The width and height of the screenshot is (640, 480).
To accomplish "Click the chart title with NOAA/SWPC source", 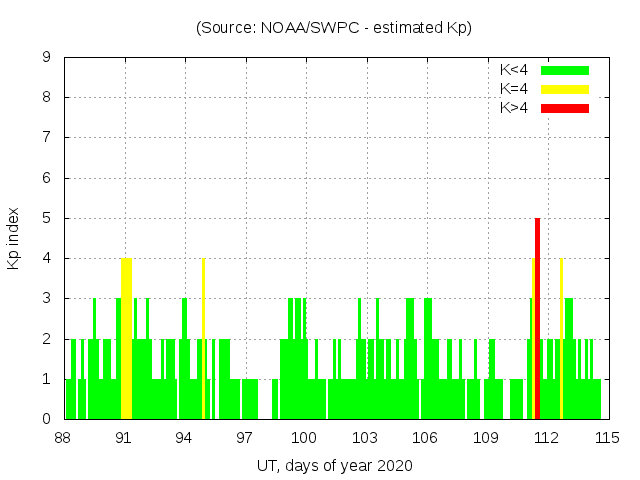I will 334,28.
